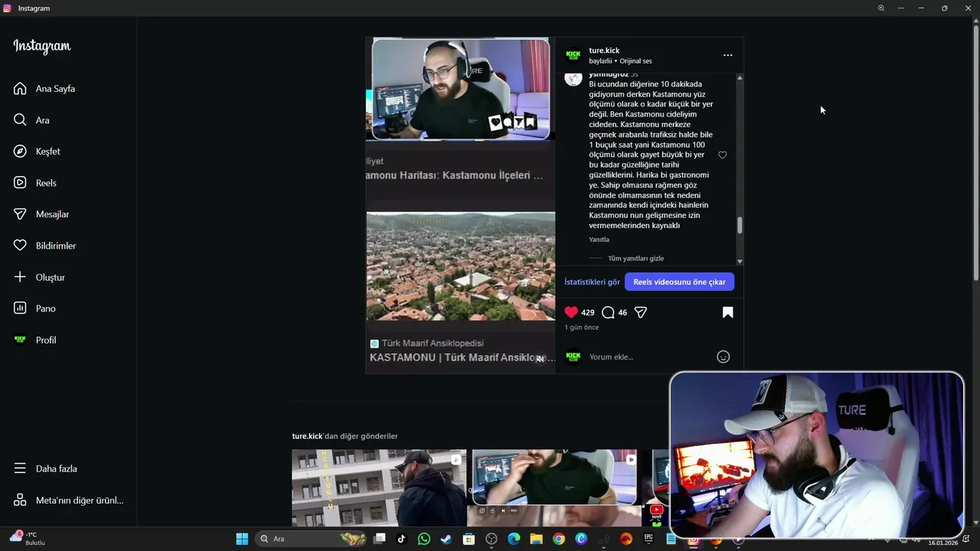Open the Daha fazla menu
This screenshot has width=980, height=551.
46,468
